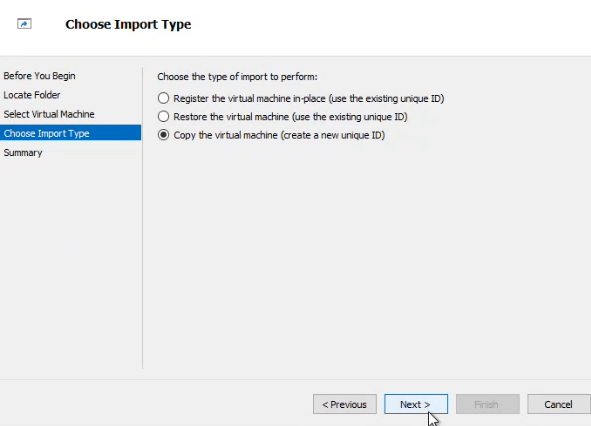Select the highlighted Choose Import Type step

coord(70,133)
